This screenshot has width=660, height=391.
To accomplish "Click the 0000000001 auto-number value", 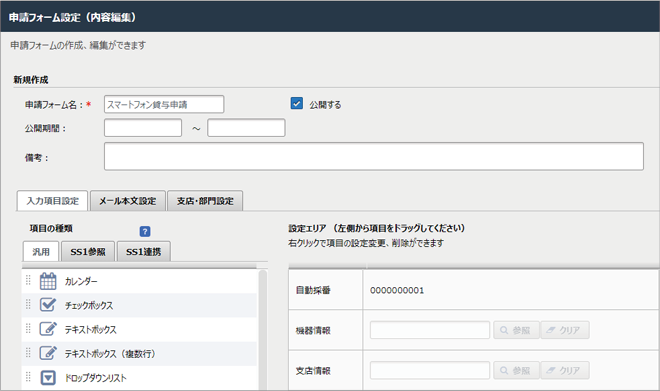I will 397,290.
